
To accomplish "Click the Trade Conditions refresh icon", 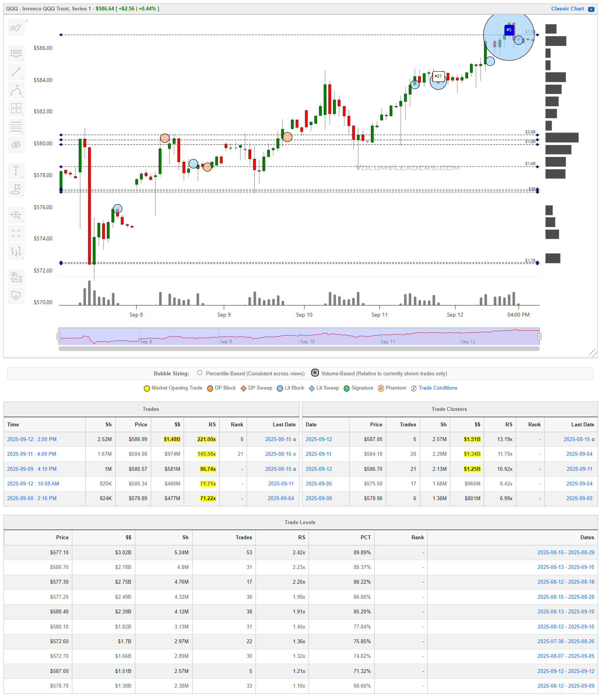I will coord(414,388).
